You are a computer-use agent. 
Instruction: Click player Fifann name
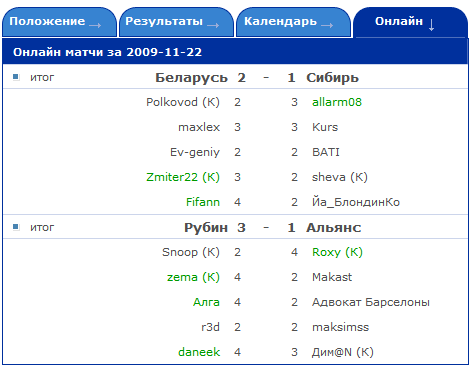point(203,202)
